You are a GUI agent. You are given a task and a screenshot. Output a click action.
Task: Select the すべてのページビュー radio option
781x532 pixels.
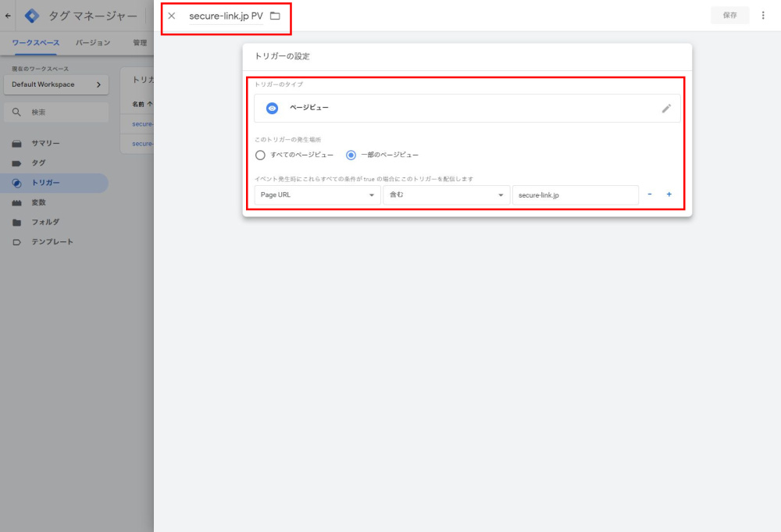pyautogui.click(x=261, y=155)
